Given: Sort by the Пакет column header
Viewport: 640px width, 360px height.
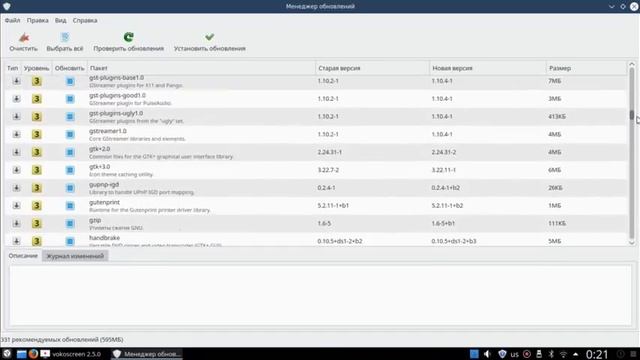Looking at the screenshot, I should [x=201, y=68].
